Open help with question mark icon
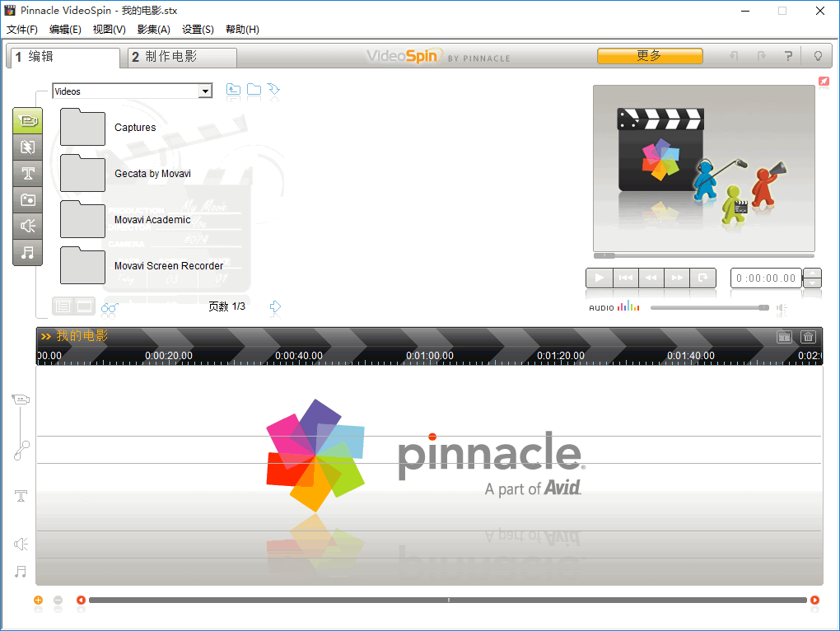Screen dimensions: 840x631 [788, 56]
